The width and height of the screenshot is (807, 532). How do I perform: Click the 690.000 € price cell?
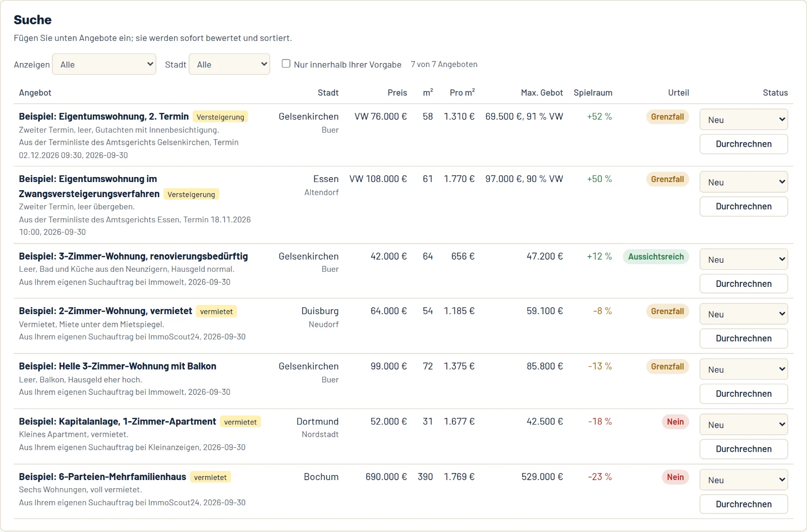coord(386,477)
